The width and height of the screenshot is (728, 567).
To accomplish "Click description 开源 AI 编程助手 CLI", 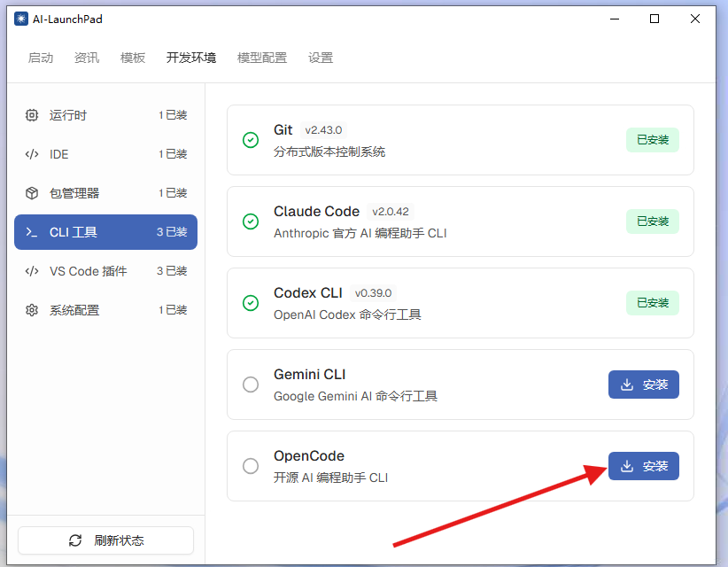I will [x=330, y=478].
